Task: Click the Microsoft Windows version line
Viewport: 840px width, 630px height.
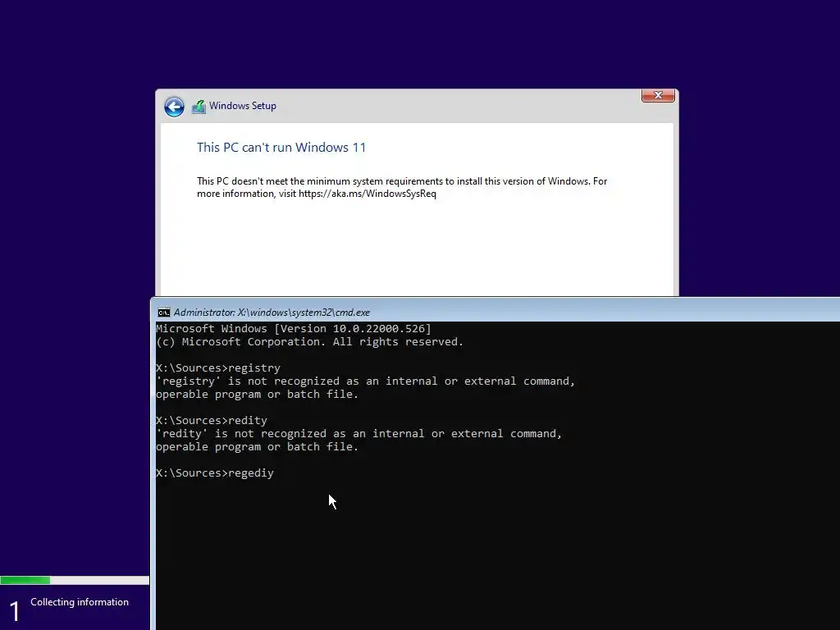Action: coord(294,329)
